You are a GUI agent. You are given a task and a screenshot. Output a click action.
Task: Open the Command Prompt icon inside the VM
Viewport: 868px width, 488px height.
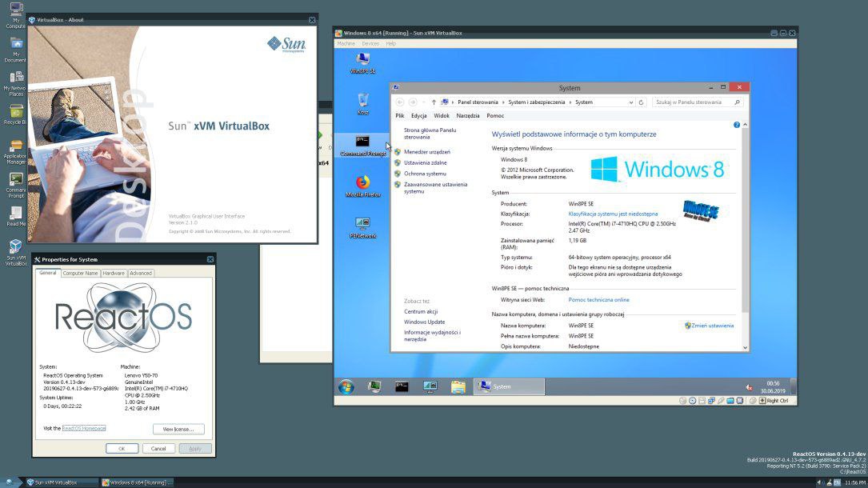363,146
